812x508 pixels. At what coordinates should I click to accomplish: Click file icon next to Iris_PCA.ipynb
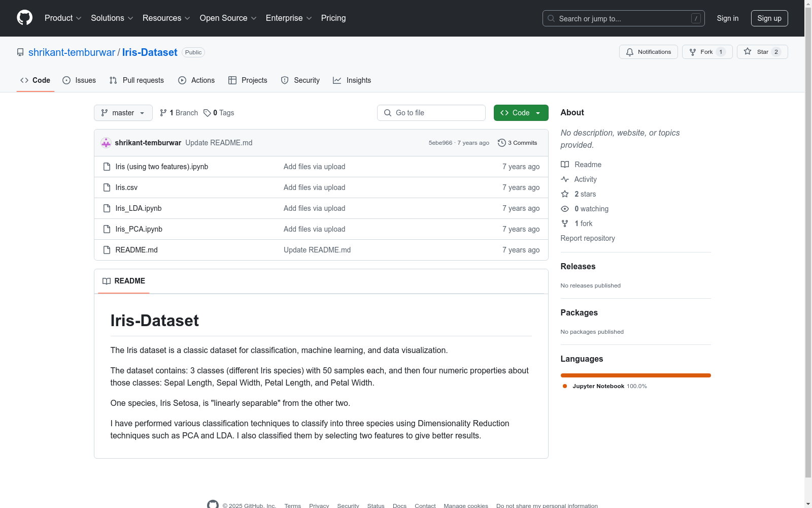(x=107, y=229)
